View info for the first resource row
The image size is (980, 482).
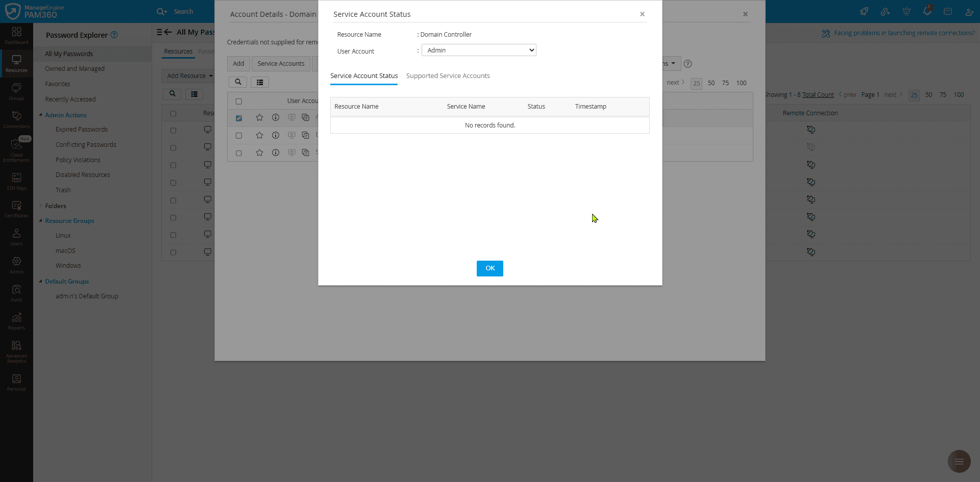276,117
